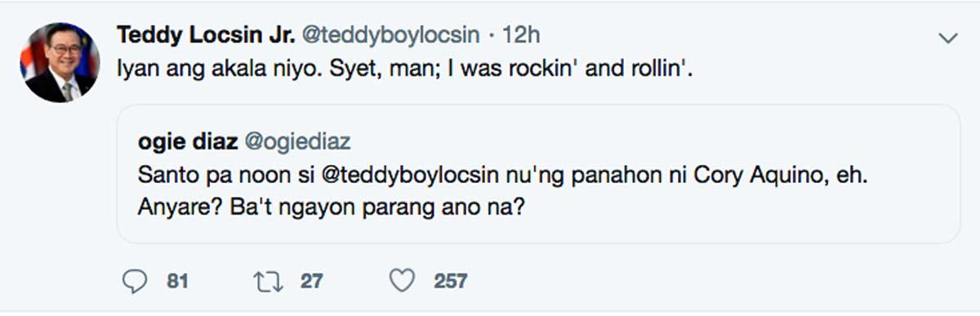
Task: Open the 12h timestamp link
Action: click(x=522, y=35)
